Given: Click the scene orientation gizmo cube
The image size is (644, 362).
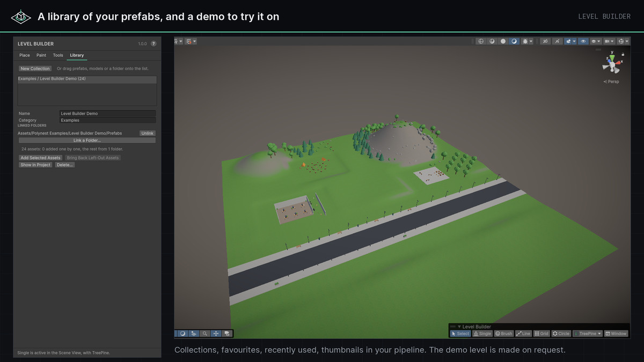Looking at the screenshot, I should [x=612, y=65].
